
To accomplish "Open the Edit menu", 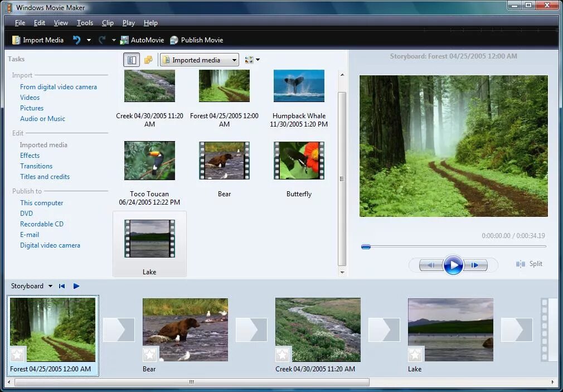I will coord(40,23).
